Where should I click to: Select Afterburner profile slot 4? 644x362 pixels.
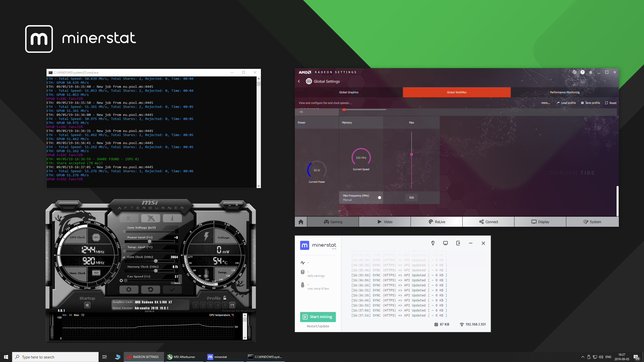click(218, 305)
